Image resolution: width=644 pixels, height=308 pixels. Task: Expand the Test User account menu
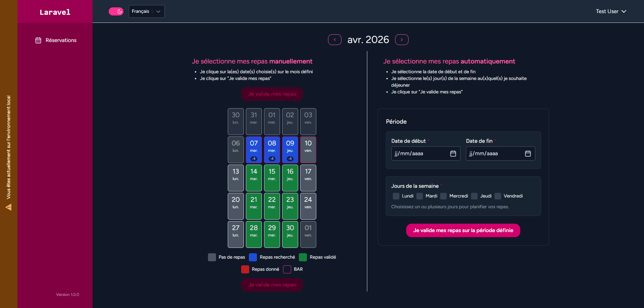611,11
